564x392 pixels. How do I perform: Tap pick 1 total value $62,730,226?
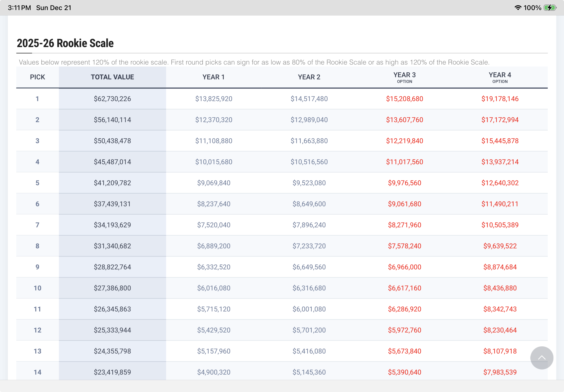112,99
